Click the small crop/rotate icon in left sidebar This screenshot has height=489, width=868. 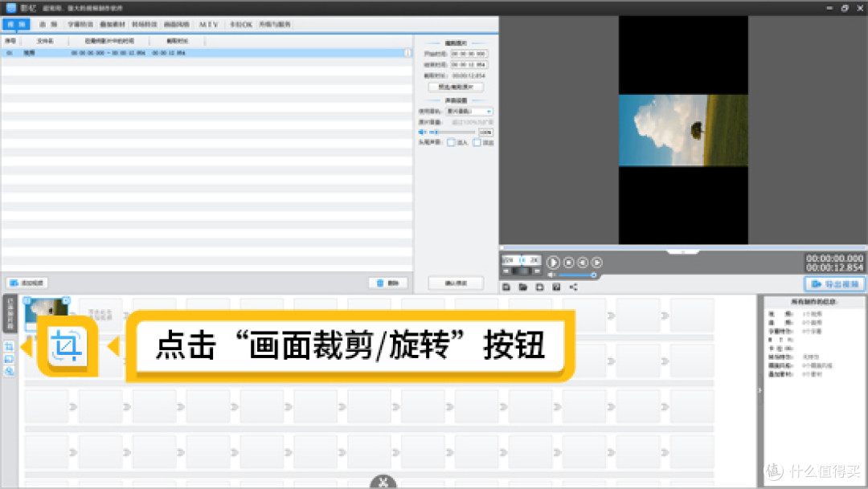pyautogui.click(x=9, y=346)
